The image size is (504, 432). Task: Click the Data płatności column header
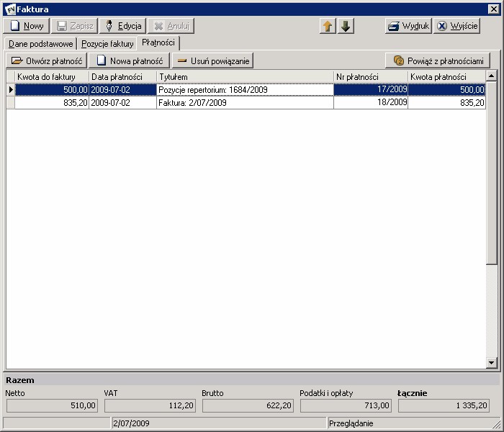click(122, 77)
